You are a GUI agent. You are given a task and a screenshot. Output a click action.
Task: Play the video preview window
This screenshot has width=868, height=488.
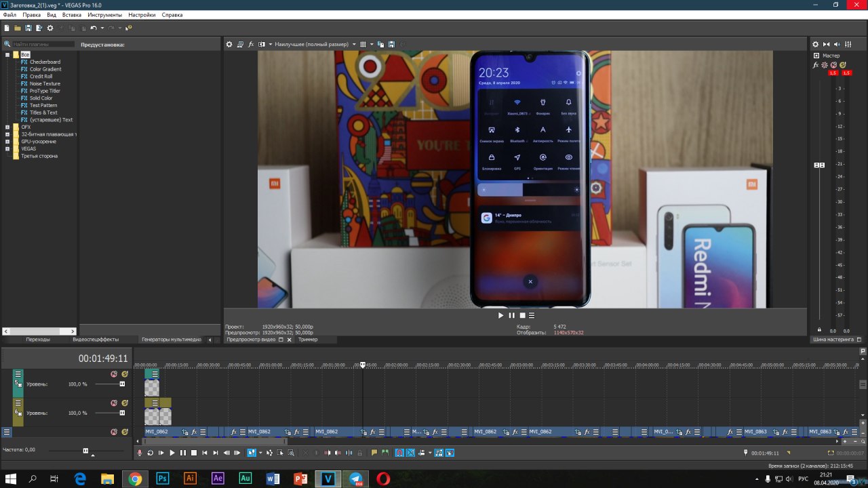tap(501, 315)
